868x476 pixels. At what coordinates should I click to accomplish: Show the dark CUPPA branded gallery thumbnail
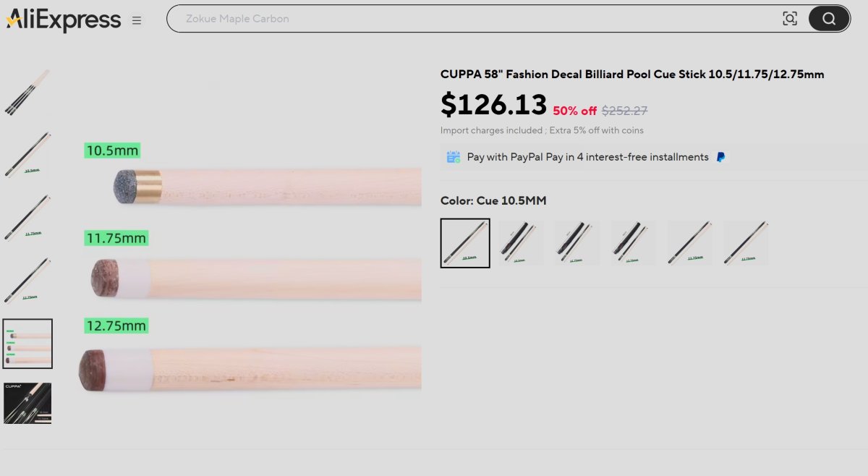click(27, 403)
